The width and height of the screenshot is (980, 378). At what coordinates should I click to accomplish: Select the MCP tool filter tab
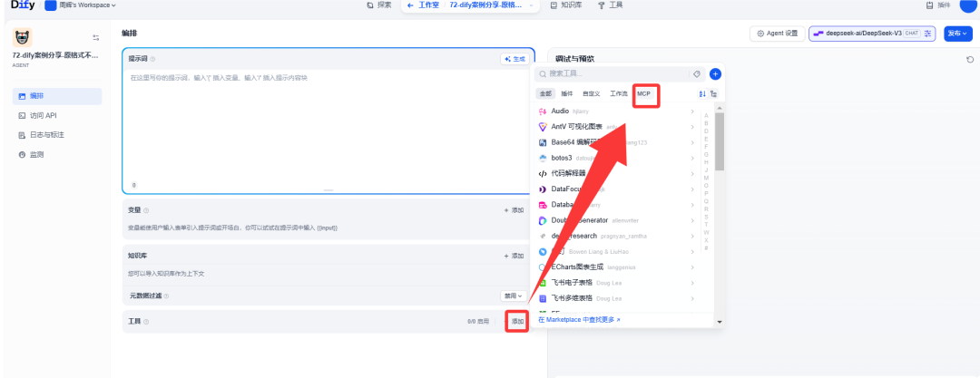(643, 93)
